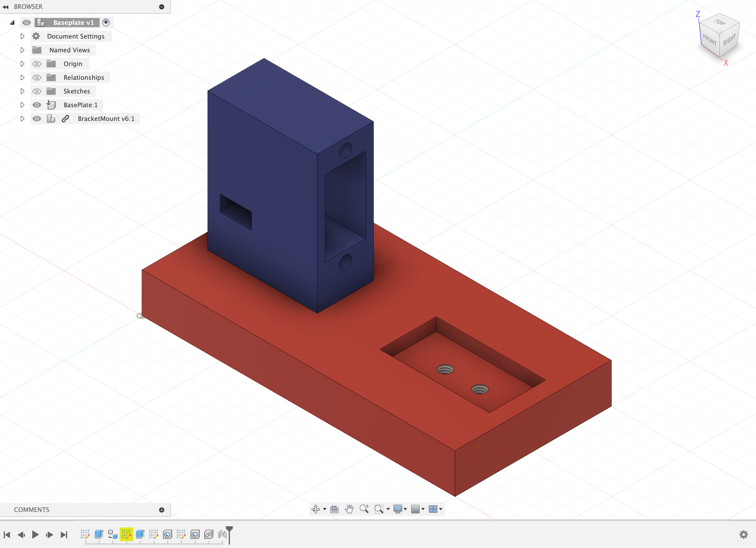The image size is (756, 548).
Task: Step back one timeline feature
Action: pyautogui.click(x=21, y=535)
